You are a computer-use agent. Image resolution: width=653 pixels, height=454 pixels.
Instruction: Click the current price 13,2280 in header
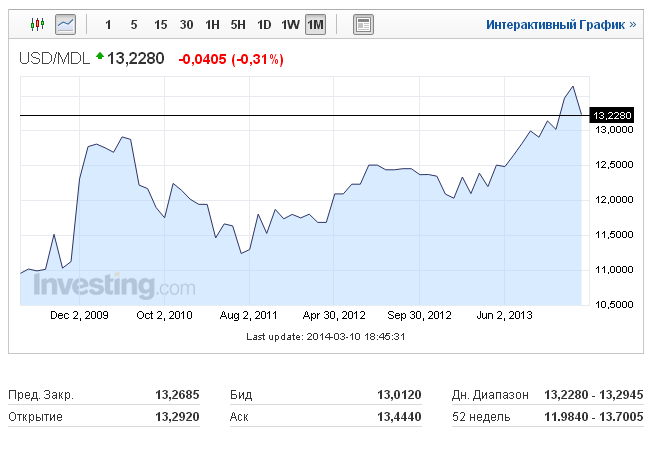tap(136, 59)
